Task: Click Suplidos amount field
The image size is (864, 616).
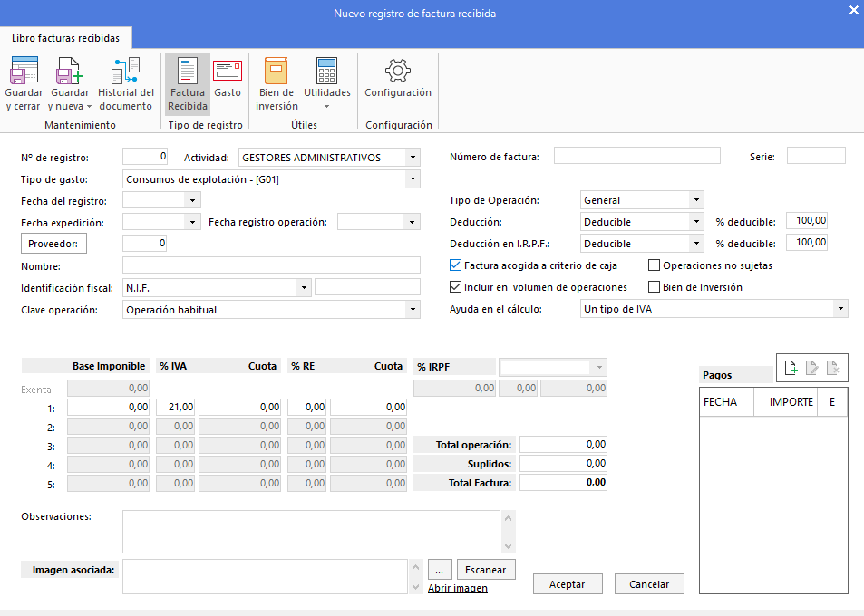Action: tap(563, 464)
